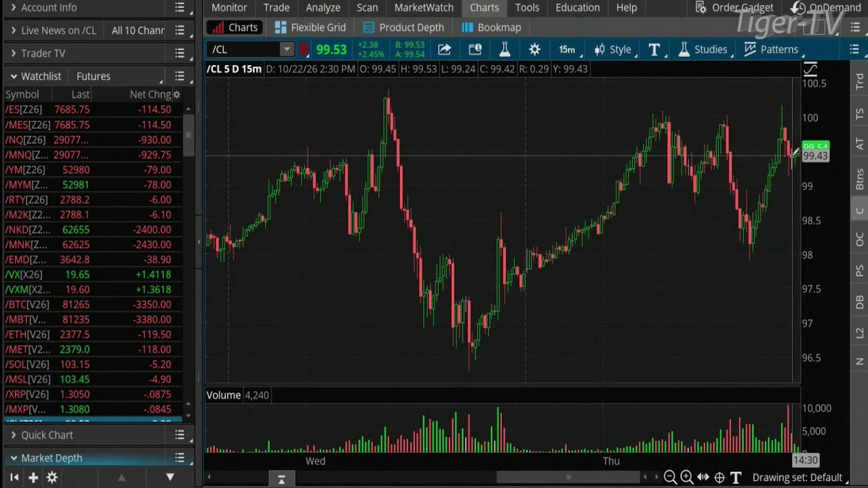Image resolution: width=868 pixels, height=488 pixels.
Task: Open the Style dropdown
Action: (x=613, y=49)
